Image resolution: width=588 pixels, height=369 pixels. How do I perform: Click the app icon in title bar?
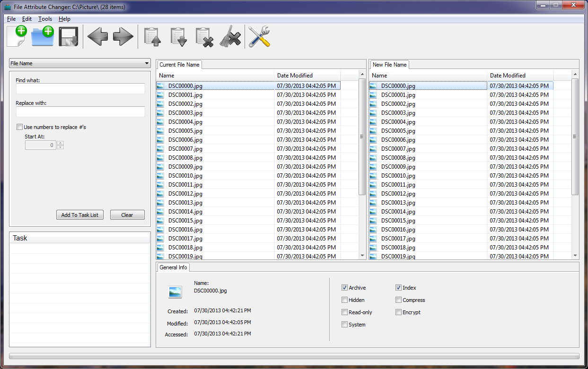coord(7,7)
